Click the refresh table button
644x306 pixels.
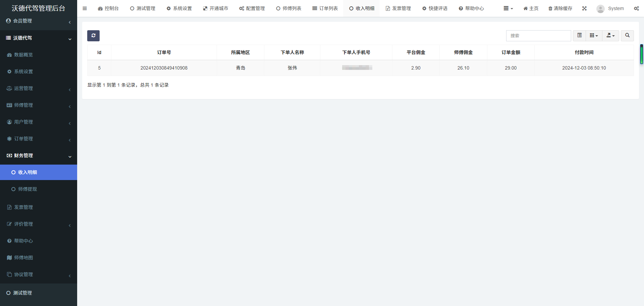93,36
